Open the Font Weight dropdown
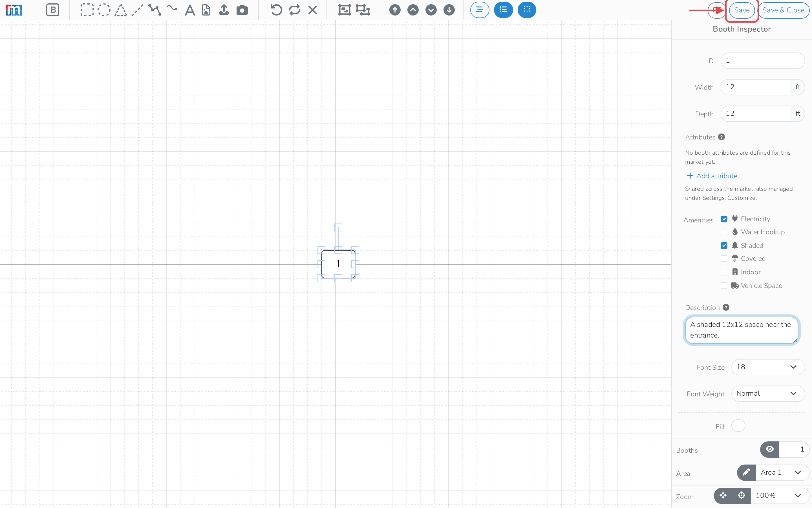Viewport: 812px width, 508px height. point(768,393)
